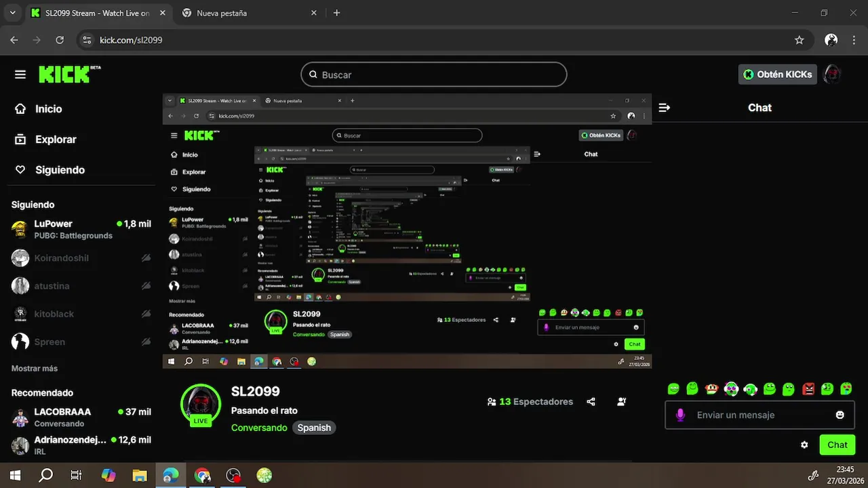The width and height of the screenshot is (868, 488).
Task: Open the Conversando category link
Action: tap(259, 428)
